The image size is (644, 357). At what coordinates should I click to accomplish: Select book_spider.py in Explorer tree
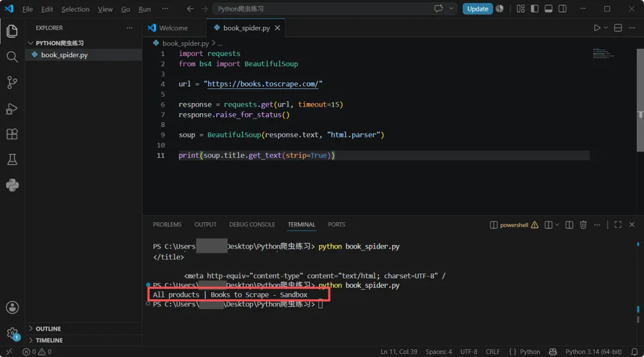click(84, 55)
